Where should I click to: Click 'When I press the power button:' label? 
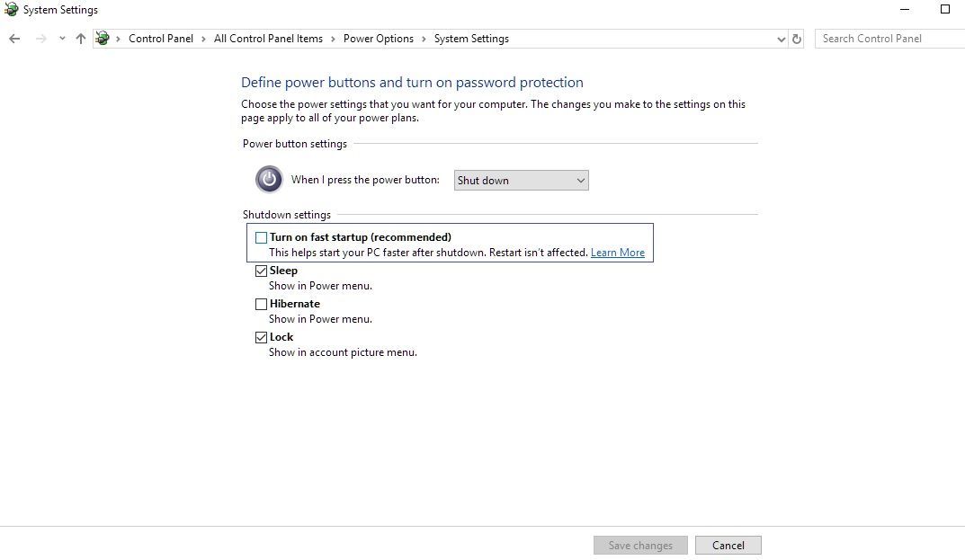(365, 180)
